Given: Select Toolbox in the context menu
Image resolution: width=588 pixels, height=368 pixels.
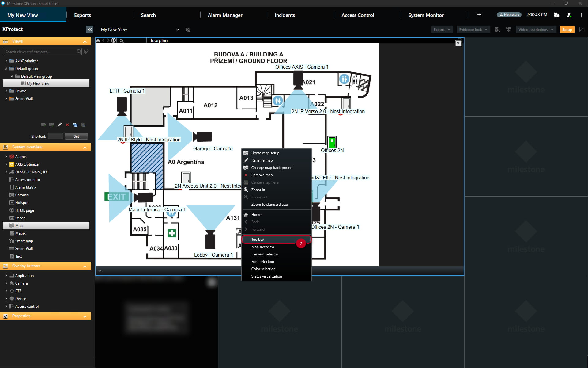Looking at the screenshot, I should tap(276, 240).
